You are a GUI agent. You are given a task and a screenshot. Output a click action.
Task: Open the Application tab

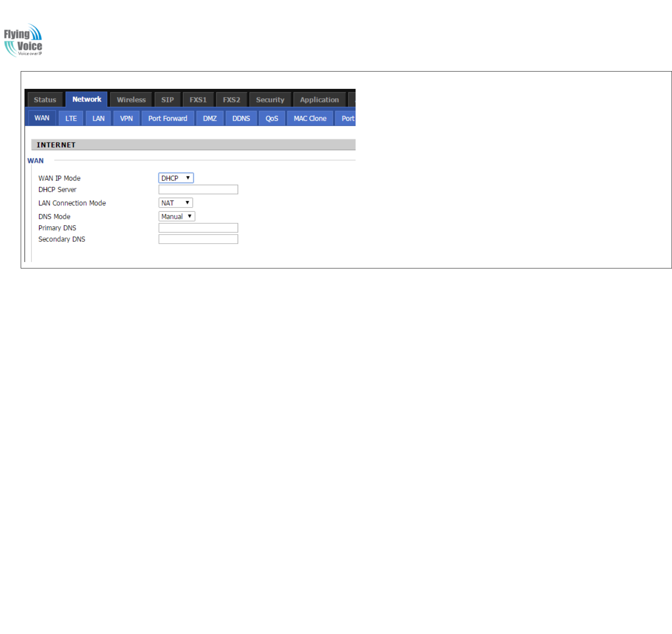319,100
